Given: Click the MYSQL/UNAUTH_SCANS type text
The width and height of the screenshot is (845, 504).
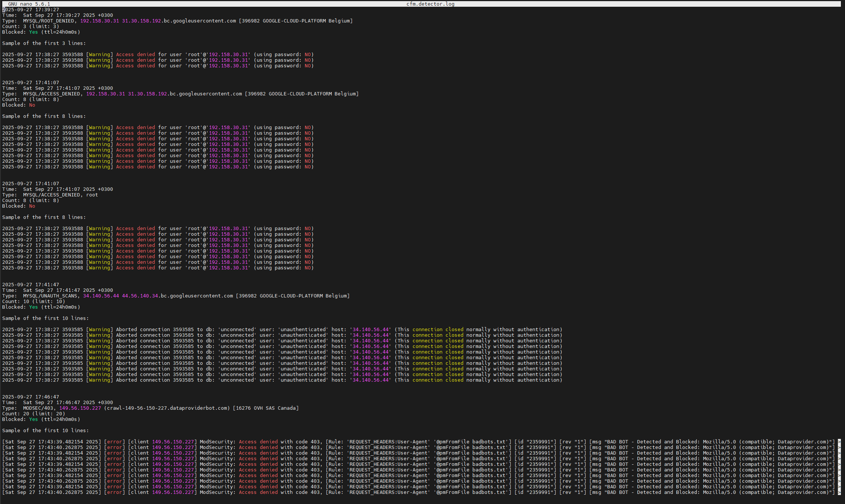Looking at the screenshot, I should (x=50, y=296).
